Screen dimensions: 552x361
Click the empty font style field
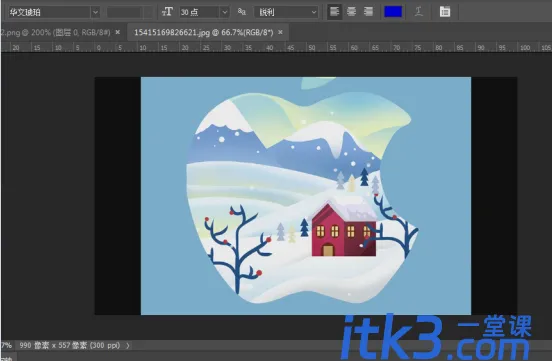click(x=130, y=12)
